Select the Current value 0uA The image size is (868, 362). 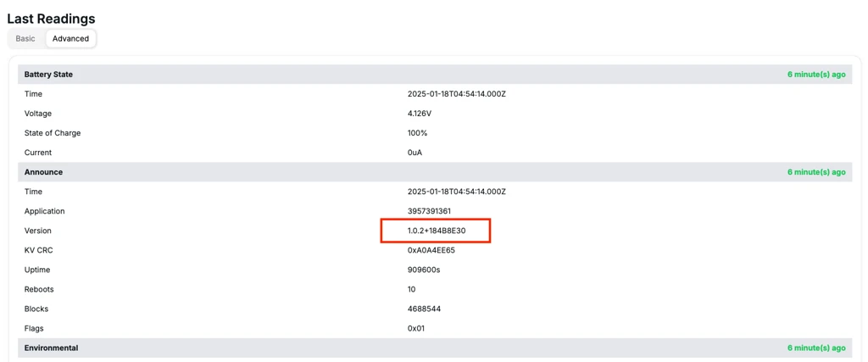point(415,153)
